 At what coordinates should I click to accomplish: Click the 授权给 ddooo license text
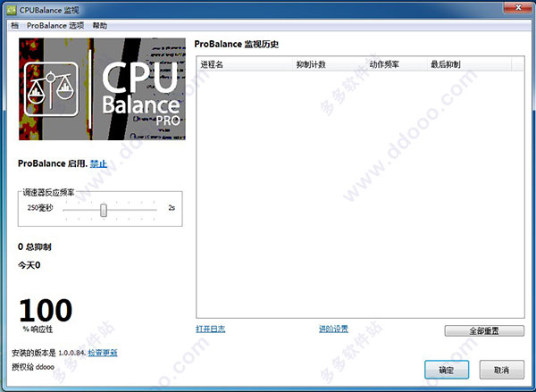pos(33,367)
